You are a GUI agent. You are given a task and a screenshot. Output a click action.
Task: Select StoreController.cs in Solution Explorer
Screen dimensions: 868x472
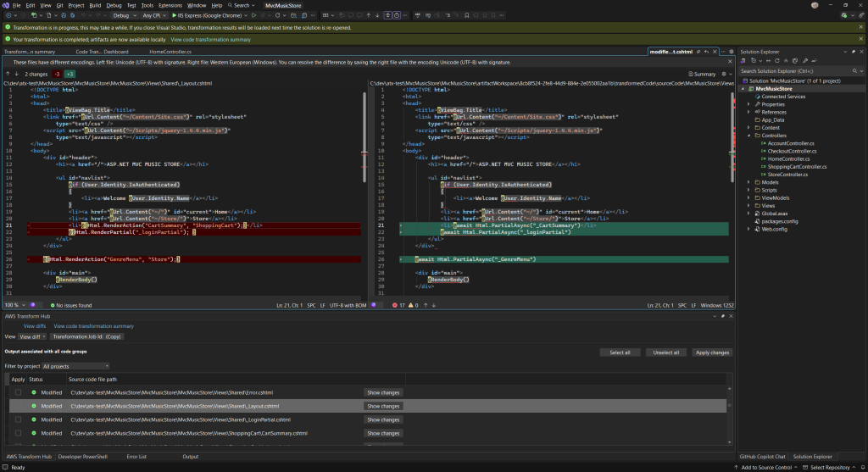pos(787,175)
